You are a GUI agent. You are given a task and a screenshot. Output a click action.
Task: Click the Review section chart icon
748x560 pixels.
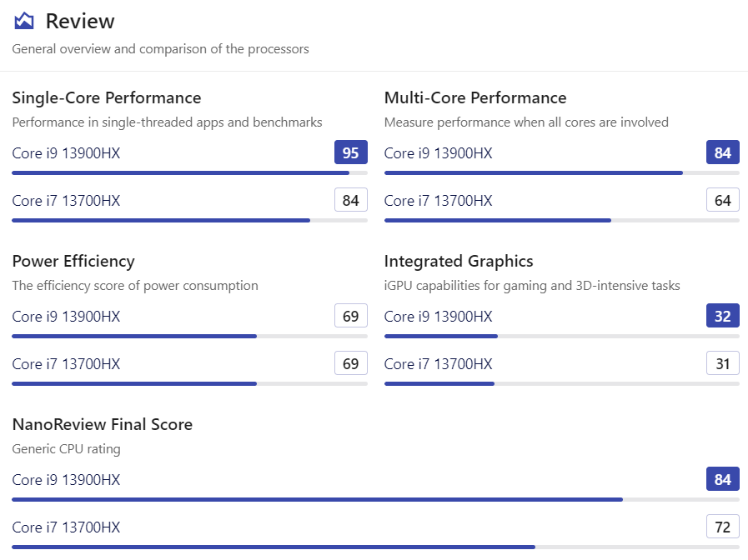click(x=24, y=21)
